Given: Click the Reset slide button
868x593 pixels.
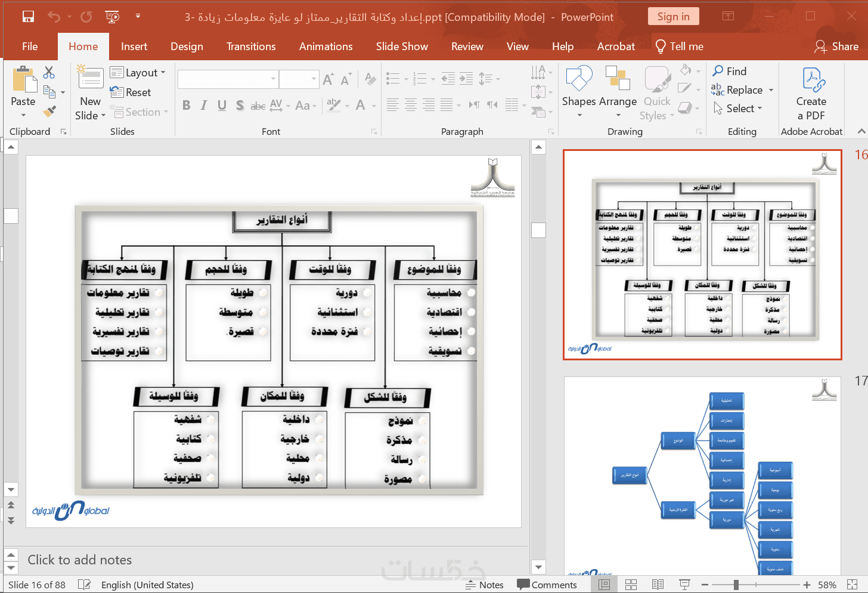Looking at the screenshot, I should (x=131, y=92).
